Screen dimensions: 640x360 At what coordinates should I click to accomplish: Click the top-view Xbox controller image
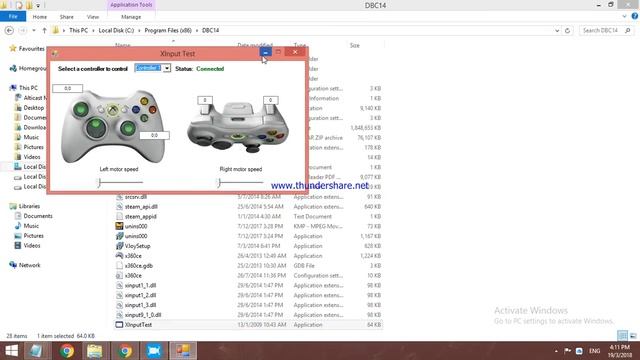(x=238, y=127)
